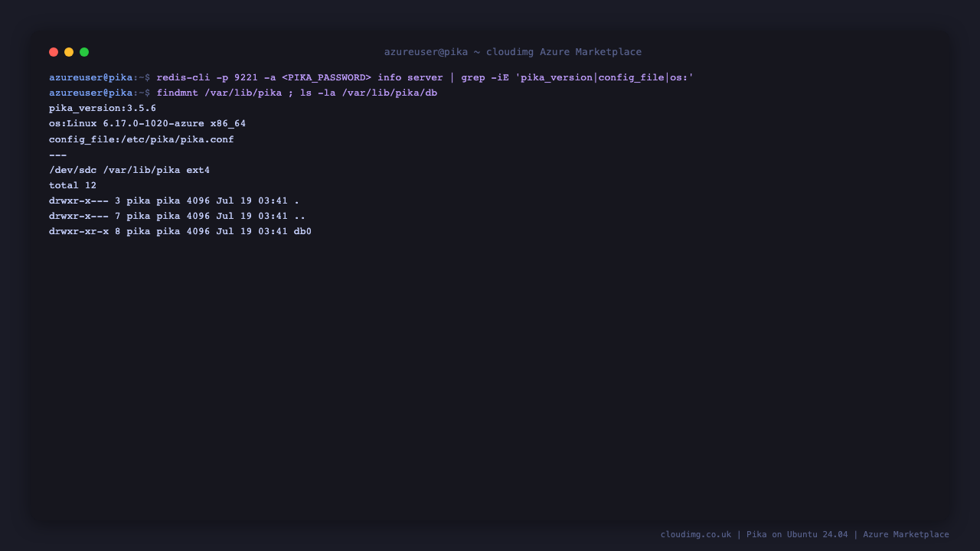The height and width of the screenshot is (551, 980).
Task: Select the os:Linux kernel output line
Action: (147, 124)
